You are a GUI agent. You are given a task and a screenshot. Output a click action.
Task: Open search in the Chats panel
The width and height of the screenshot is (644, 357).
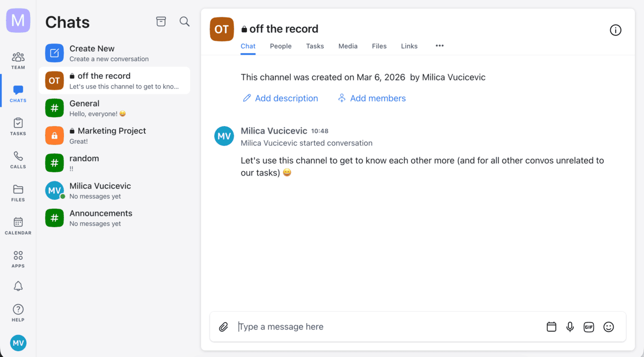coord(185,21)
